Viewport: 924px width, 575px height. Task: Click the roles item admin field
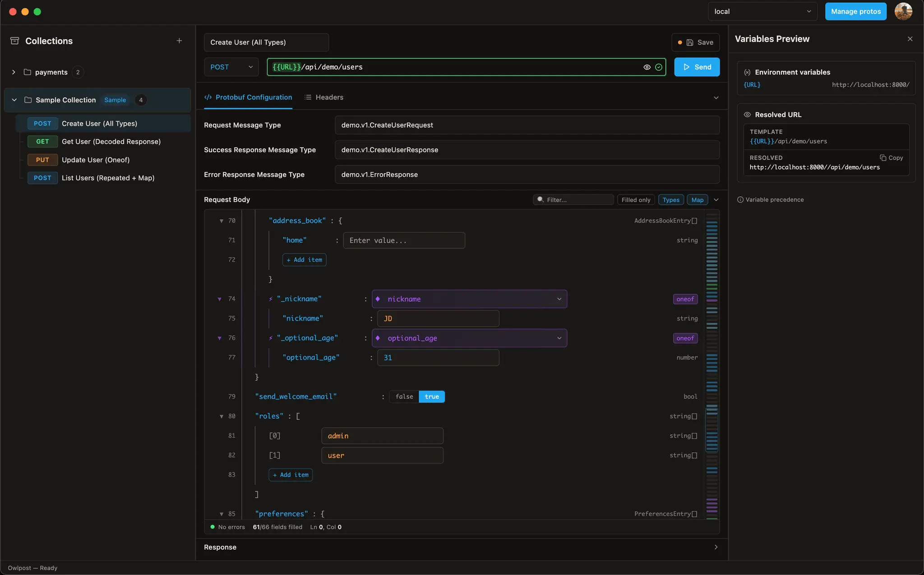click(x=382, y=436)
